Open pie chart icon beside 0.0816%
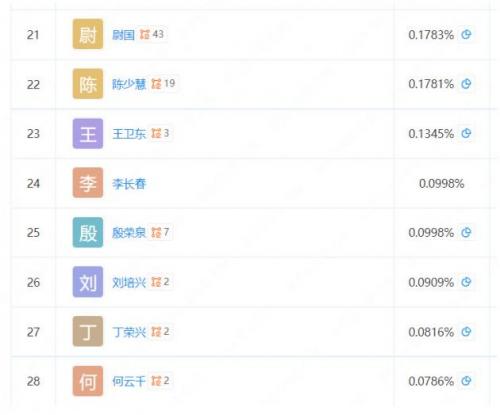Screen dimensions: 500x415 (466, 332)
